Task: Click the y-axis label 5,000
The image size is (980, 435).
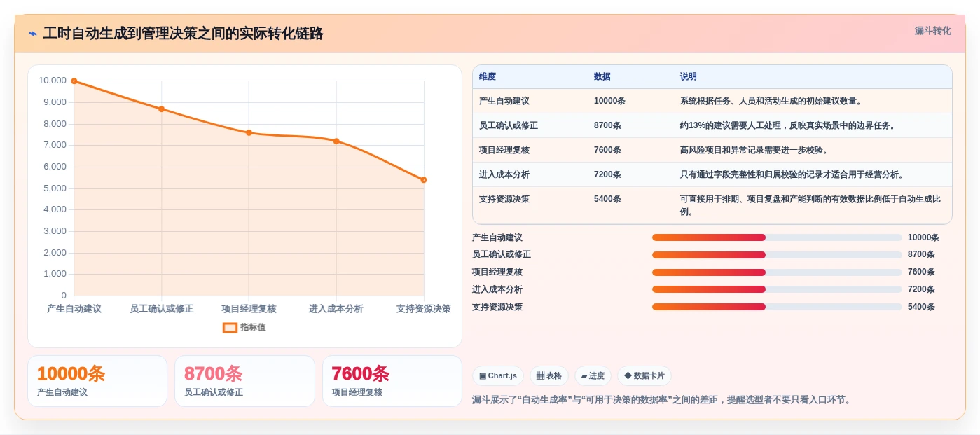Action: [55, 188]
